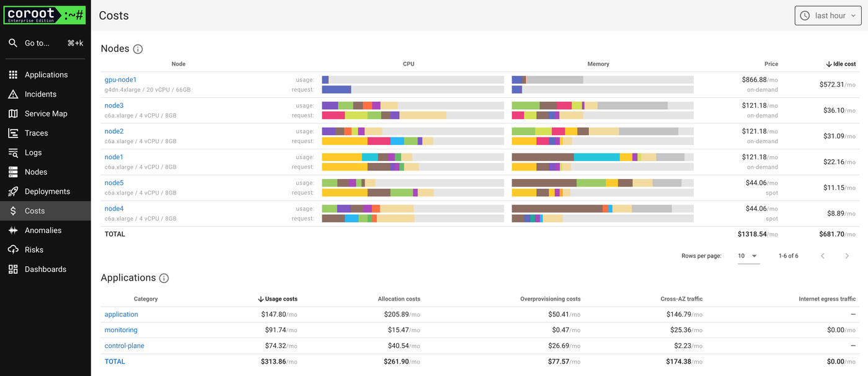Open the Service Map view
Screen dimensions: 868x376
(45, 113)
